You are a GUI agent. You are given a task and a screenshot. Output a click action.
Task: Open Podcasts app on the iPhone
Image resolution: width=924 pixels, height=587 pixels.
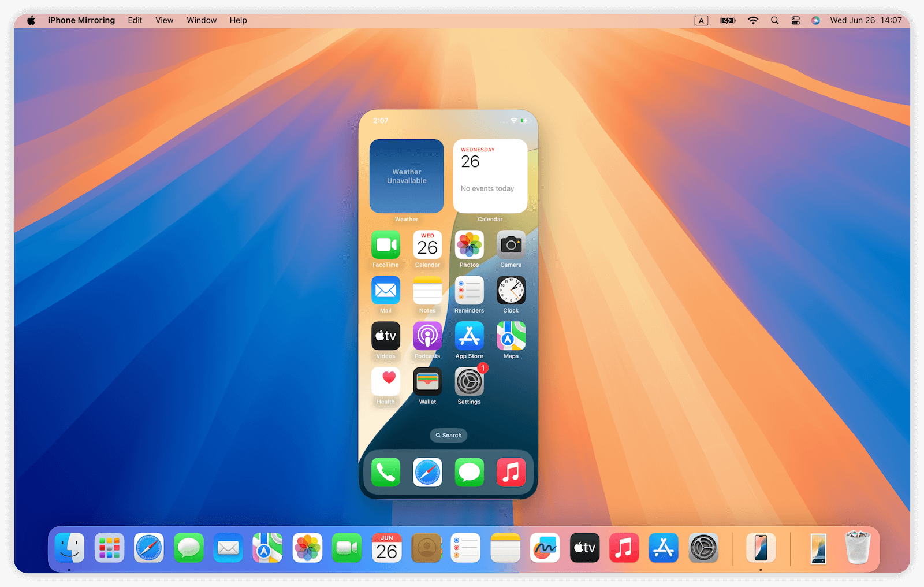pyautogui.click(x=427, y=336)
